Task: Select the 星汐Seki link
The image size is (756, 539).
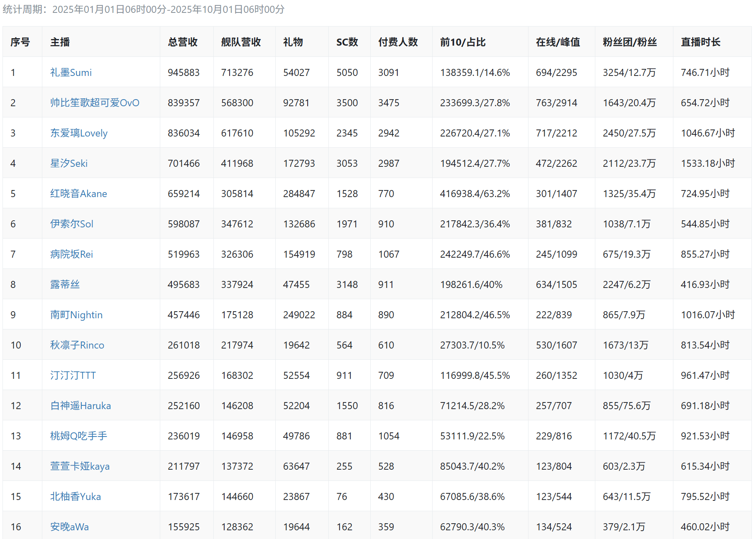Action: 69,163
